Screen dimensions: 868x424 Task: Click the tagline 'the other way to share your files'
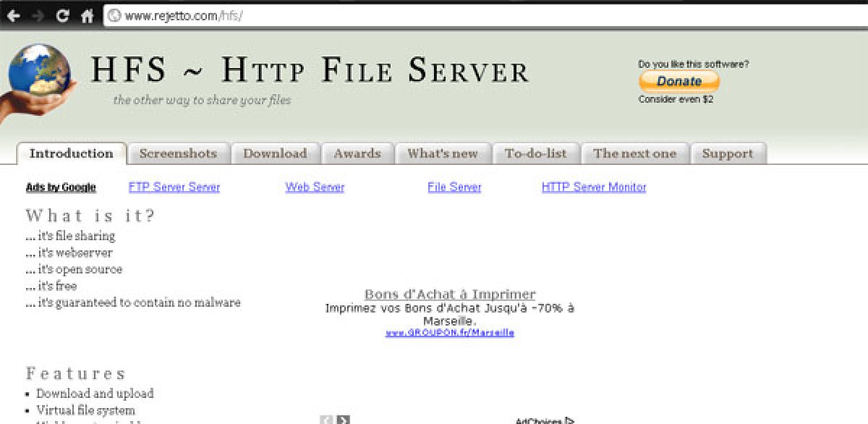[x=202, y=100]
